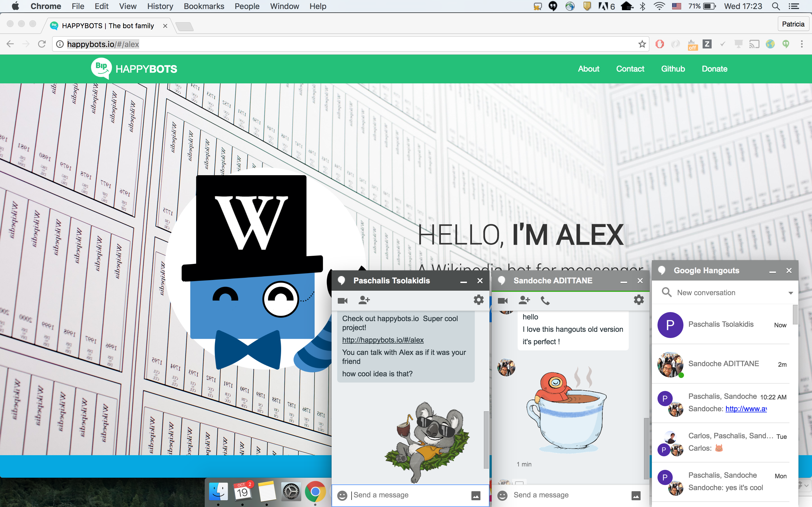Open the Chrome overflow menu
Viewport: 812px width, 507px height.
coord(802,44)
